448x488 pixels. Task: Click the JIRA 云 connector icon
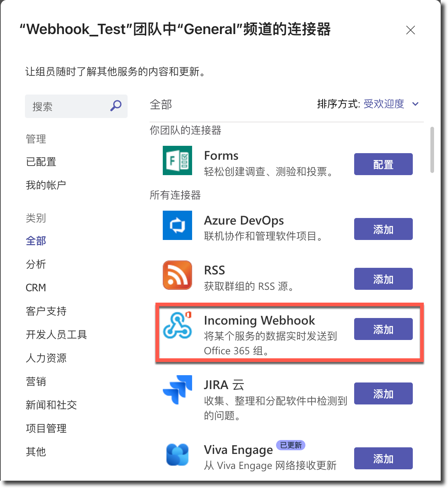(x=177, y=390)
